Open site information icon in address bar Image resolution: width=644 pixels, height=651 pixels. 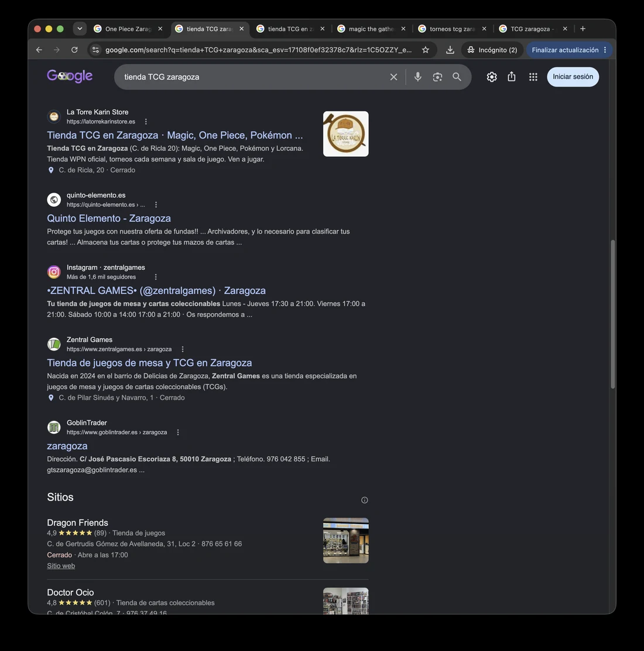[95, 50]
